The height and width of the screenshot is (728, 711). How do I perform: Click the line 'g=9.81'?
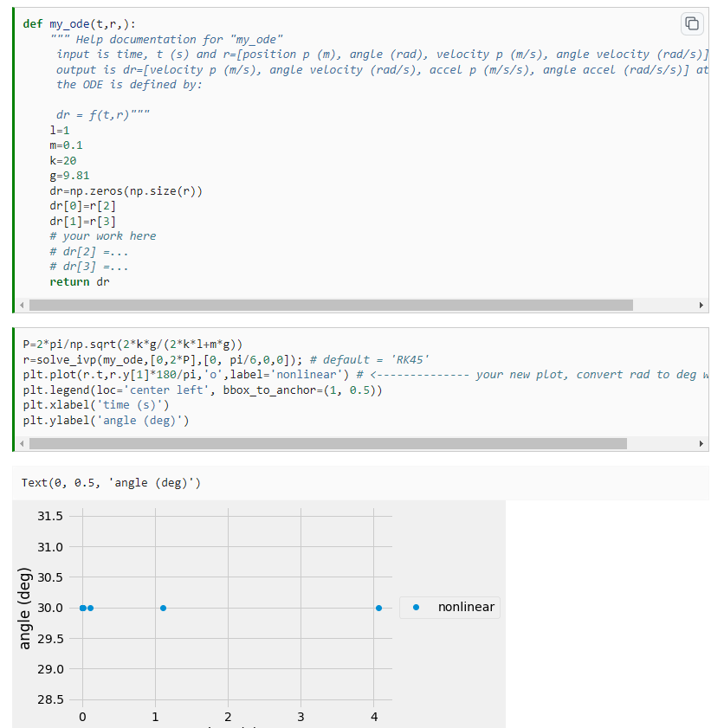69,176
